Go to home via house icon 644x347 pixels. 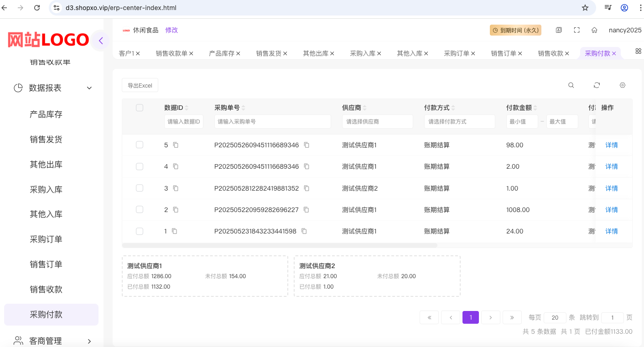click(x=594, y=30)
